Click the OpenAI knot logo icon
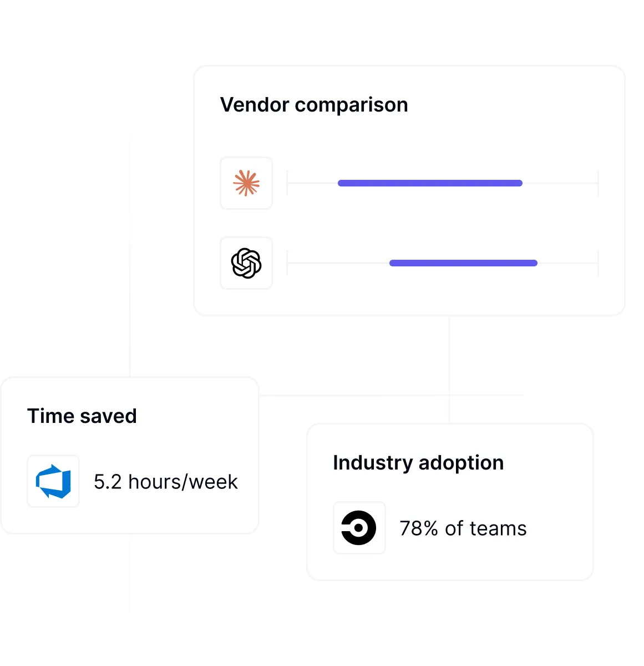The height and width of the screenshot is (666, 644). (246, 263)
